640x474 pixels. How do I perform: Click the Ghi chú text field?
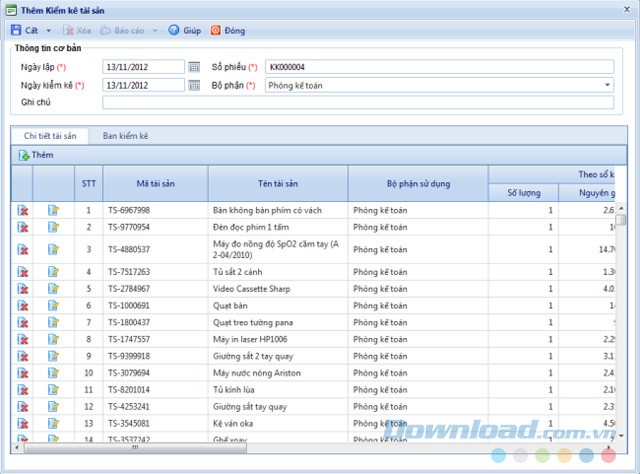point(357,102)
